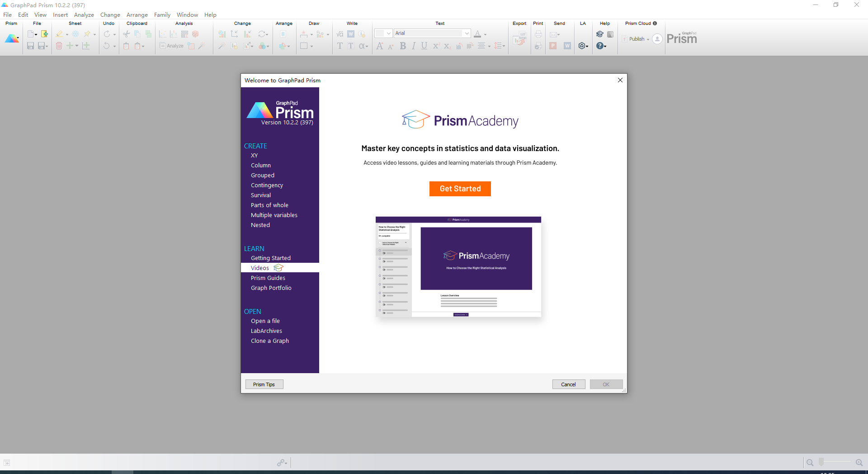Click the open file icon in File group

tap(44, 34)
